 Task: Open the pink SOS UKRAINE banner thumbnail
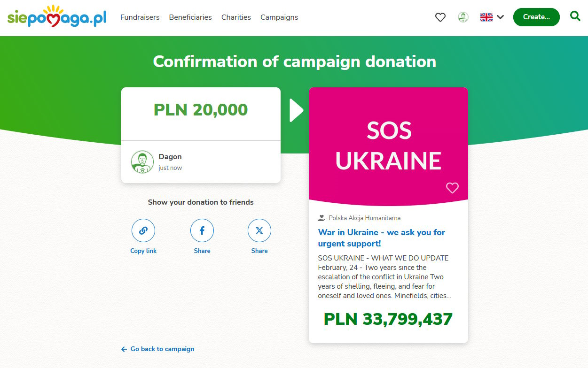pyautogui.click(x=388, y=146)
